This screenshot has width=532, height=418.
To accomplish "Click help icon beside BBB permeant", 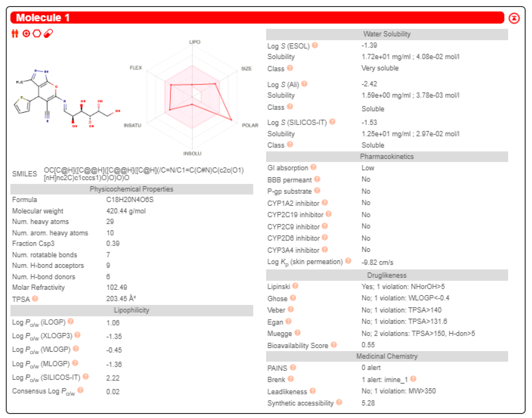I will click(x=317, y=179).
